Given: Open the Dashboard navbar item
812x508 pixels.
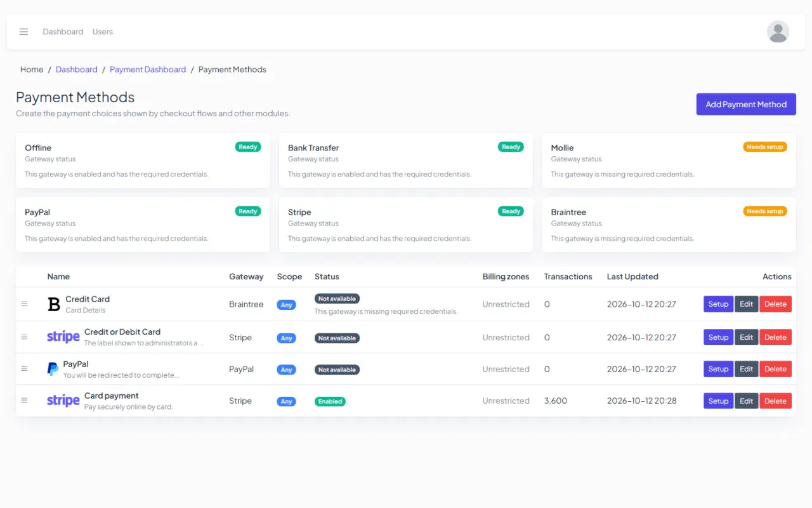Looking at the screenshot, I should point(63,32).
